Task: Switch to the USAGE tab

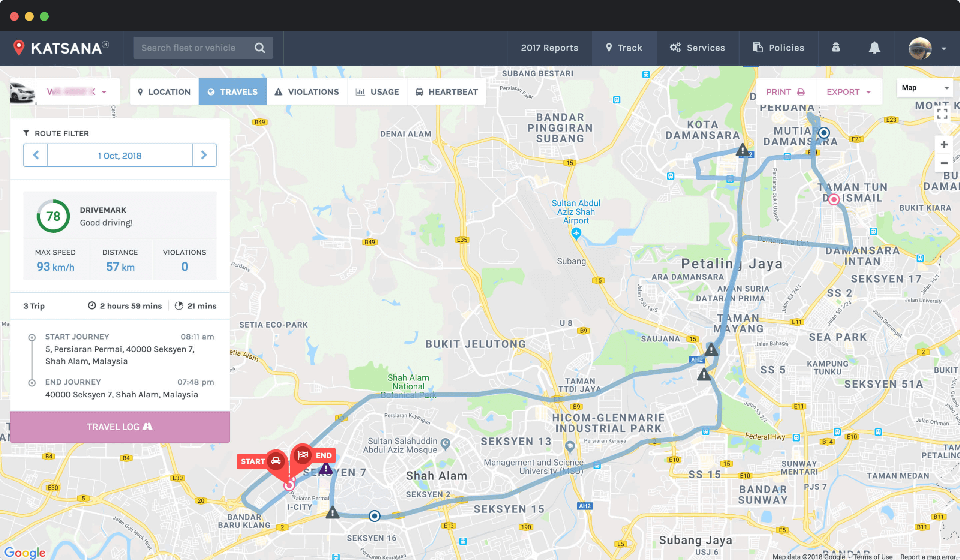Action: [x=377, y=92]
